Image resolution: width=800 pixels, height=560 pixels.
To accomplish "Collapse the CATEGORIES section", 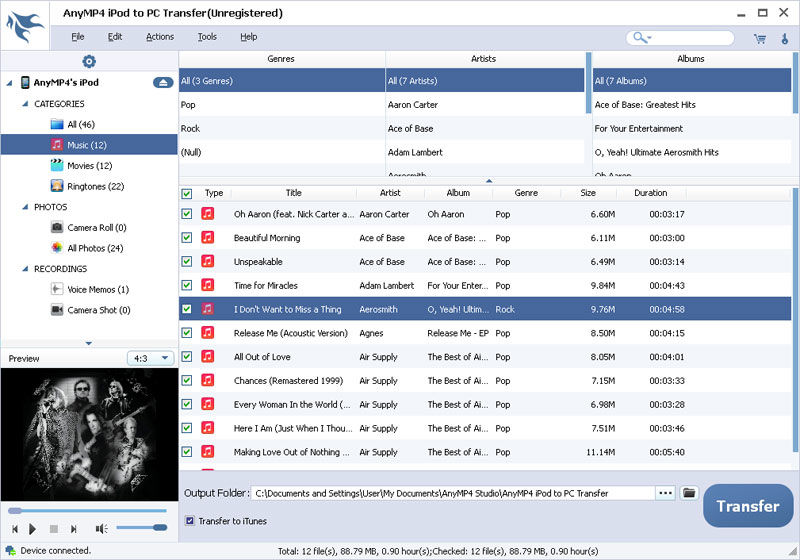I will pyautogui.click(x=25, y=104).
